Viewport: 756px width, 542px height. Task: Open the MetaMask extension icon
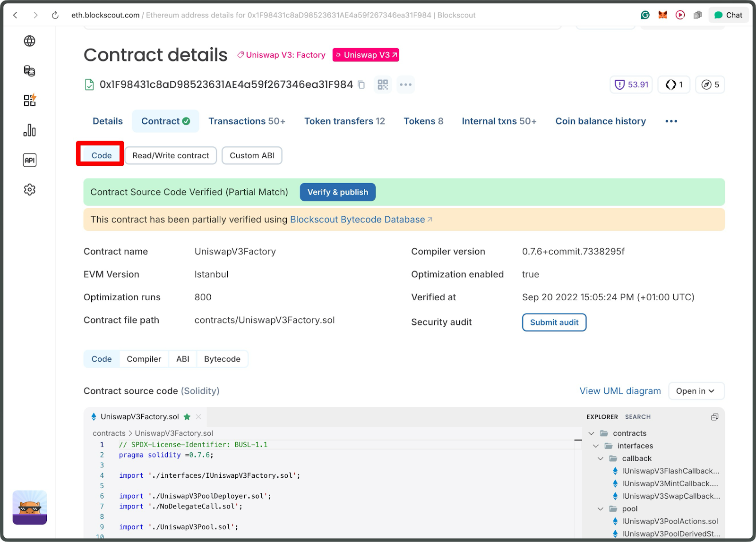click(x=662, y=15)
